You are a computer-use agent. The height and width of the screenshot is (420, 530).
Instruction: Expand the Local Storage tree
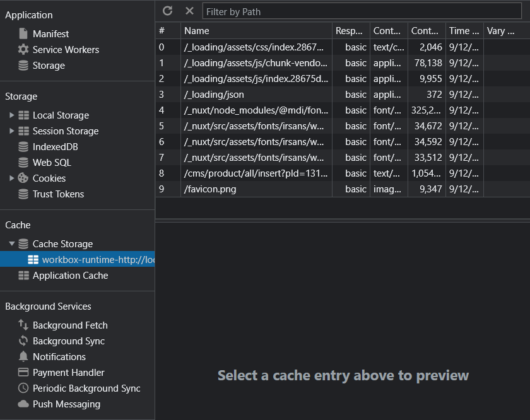pos(11,115)
